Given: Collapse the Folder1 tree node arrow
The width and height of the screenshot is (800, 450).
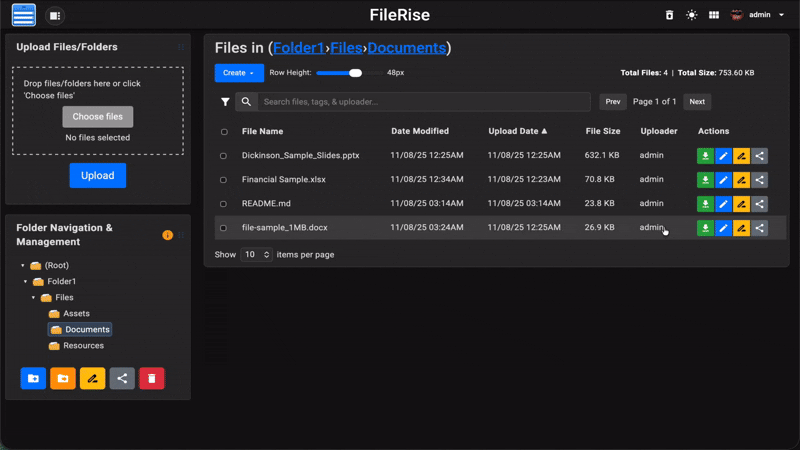Looking at the screenshot, I should pos(25,282).
